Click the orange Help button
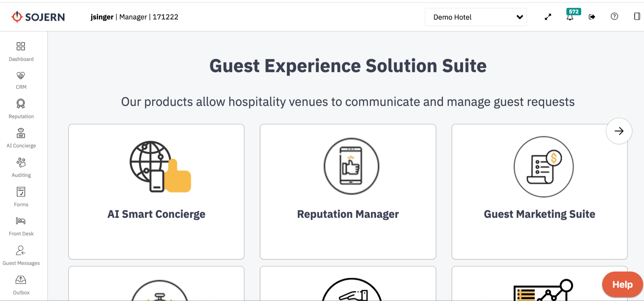This screenshot has height=301, width=644. click(622, 284)
